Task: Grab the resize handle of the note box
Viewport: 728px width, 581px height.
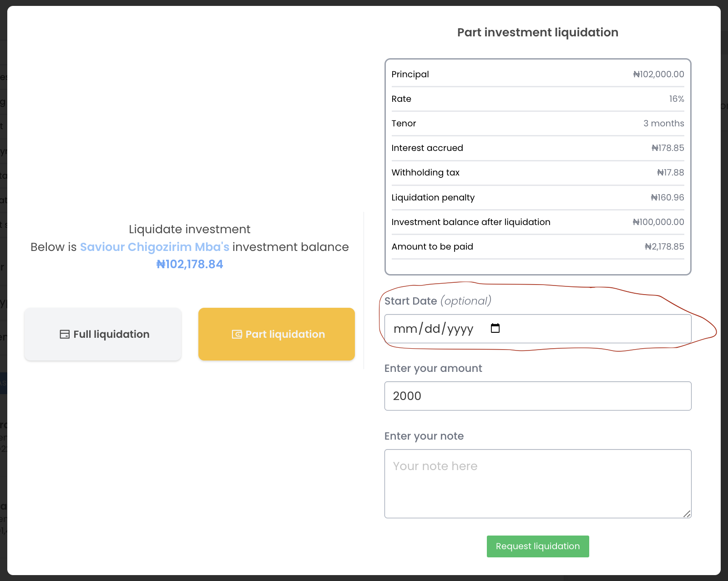Action: pos(687,514)
